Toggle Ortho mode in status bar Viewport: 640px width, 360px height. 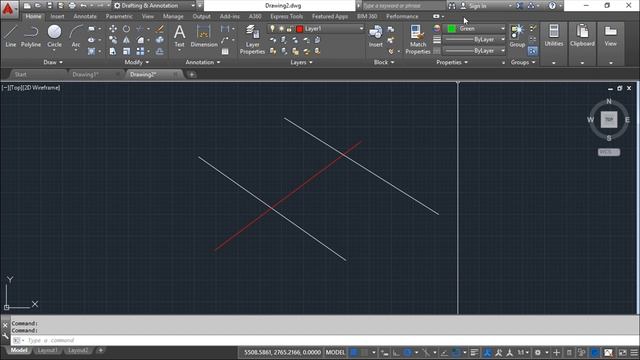point(396,353)
